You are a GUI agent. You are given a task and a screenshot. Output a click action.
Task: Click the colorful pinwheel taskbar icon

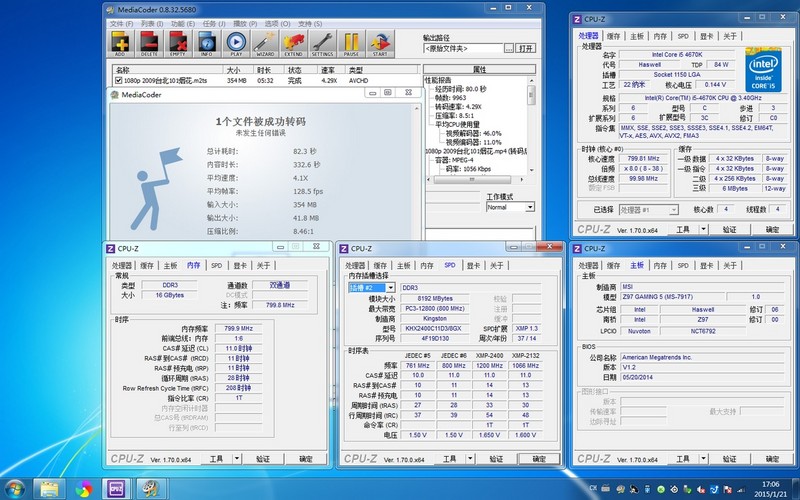(83, 489)
